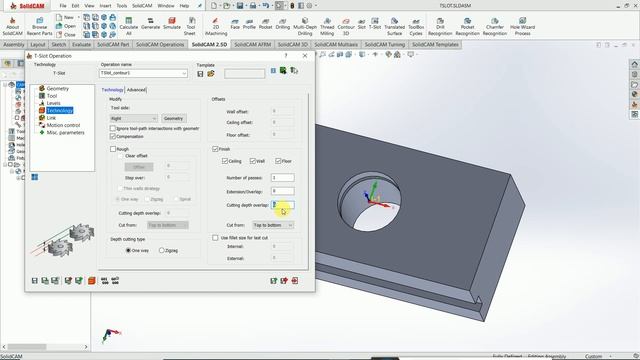Disable the Finish checkbox

215,149
